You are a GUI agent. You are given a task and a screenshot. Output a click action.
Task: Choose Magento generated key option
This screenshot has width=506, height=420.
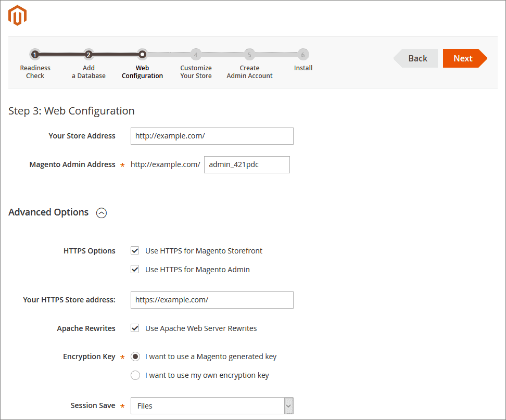tap(135, 357)
